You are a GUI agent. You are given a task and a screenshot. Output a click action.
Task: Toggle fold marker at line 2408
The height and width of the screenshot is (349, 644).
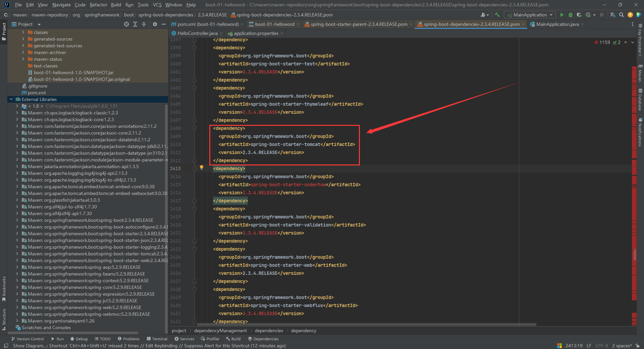195,129
